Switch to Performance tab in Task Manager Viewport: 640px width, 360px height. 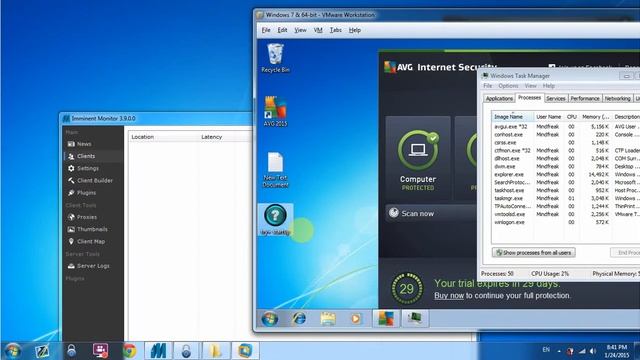(x=585, y=98)
